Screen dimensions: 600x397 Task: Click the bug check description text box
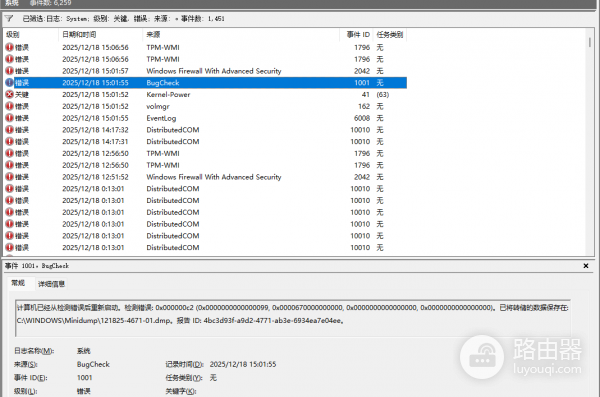click(293, 318)
